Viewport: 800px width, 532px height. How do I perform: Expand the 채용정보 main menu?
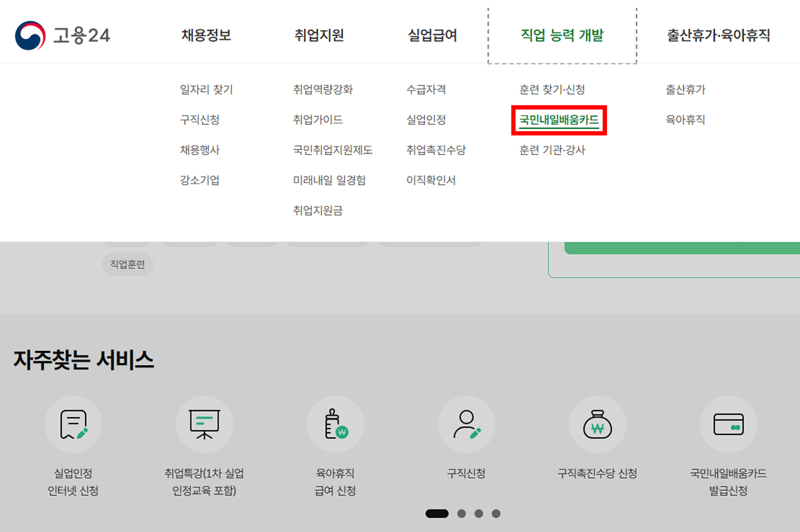point(206,35)
